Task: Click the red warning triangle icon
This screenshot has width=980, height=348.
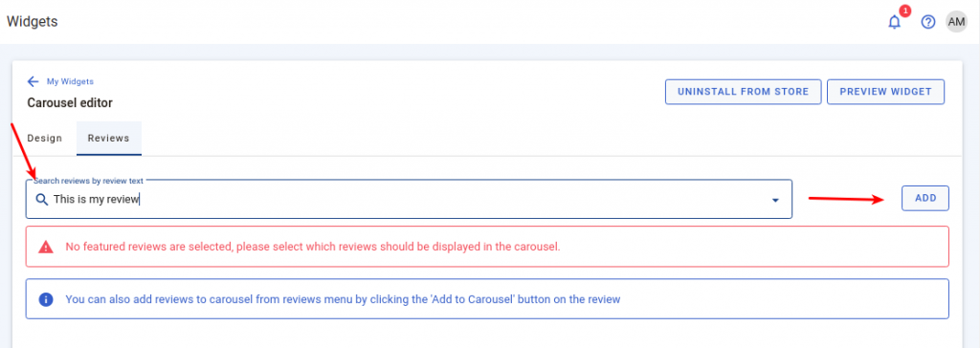Action: point(46,247)
